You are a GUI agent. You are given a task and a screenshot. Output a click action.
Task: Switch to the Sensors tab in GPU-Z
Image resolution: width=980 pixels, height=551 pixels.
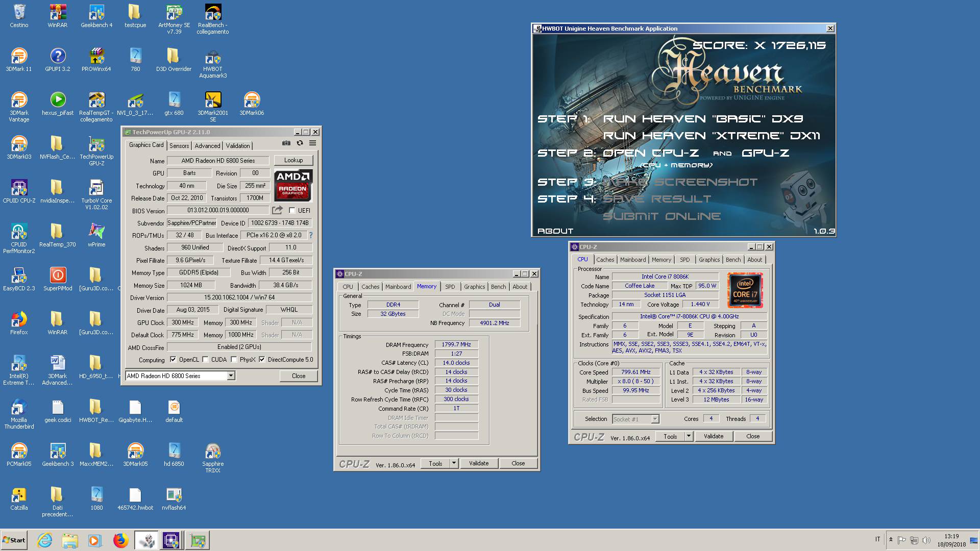(179, 146)
